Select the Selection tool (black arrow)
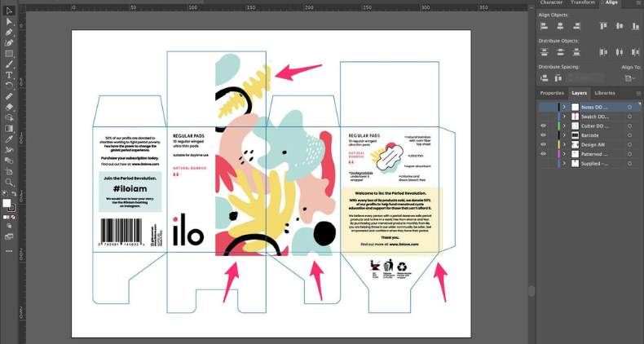This screenshot has width=644, height=344. [9, 11]
